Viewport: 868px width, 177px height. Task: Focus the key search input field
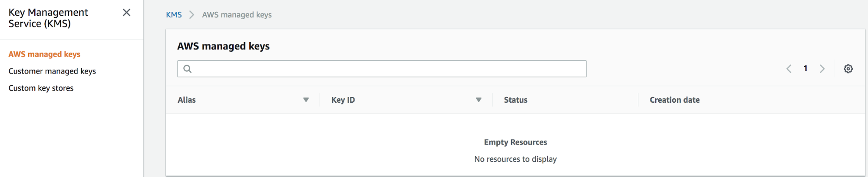[x=382, y=69]
